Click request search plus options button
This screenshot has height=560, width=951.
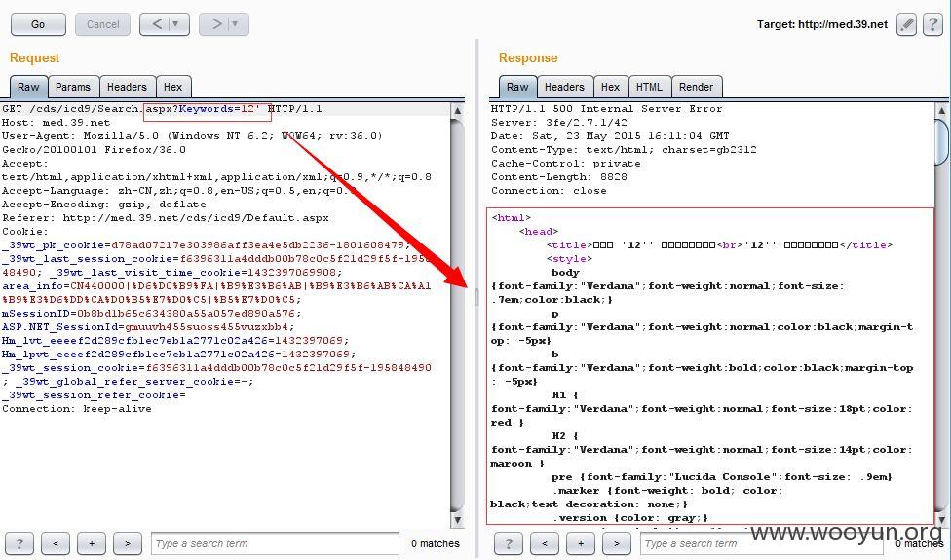tap(92, 543)
